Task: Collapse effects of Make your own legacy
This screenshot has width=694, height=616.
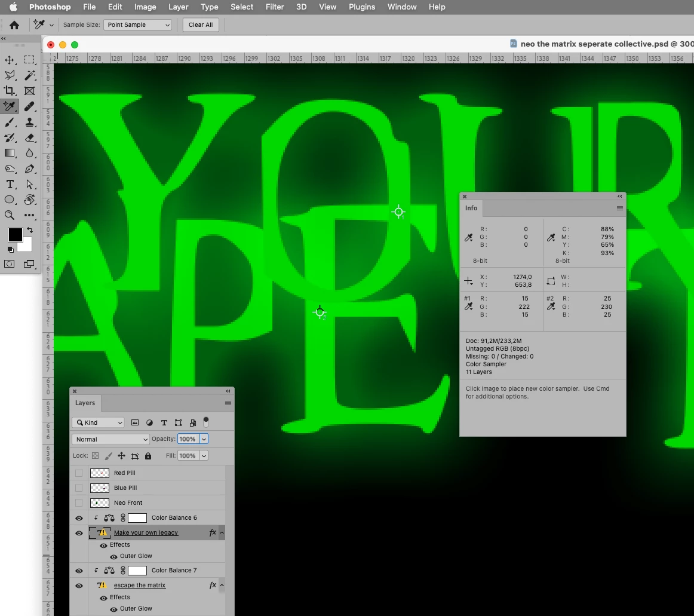Action: click(222, 533)
